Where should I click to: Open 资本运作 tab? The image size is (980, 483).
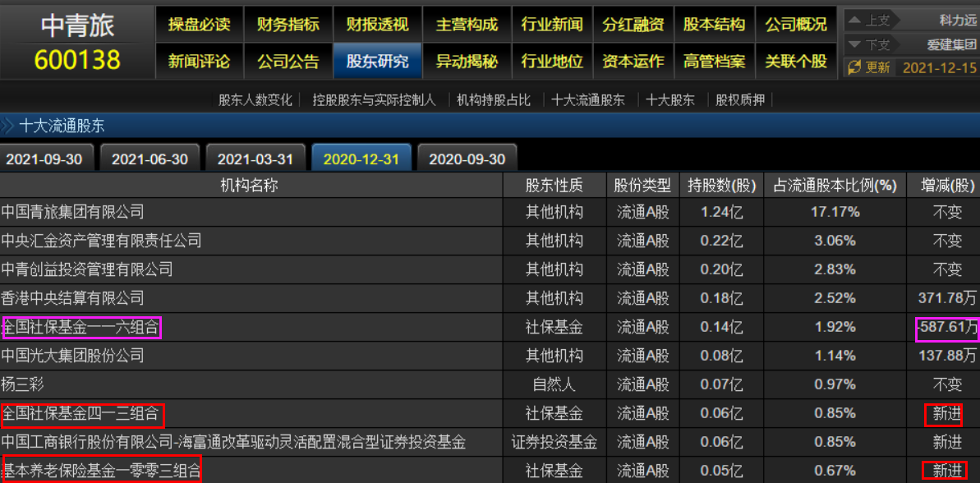click(x=633, y=62)
